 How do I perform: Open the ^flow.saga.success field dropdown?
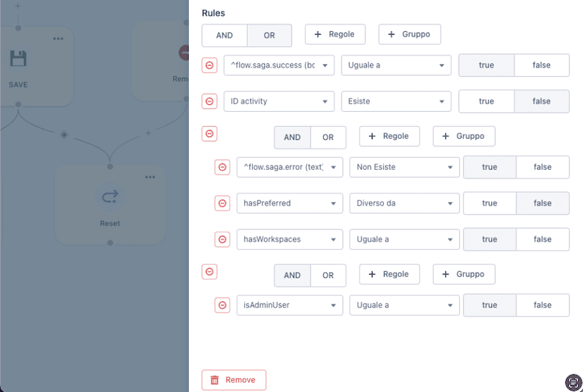point(279,65)
